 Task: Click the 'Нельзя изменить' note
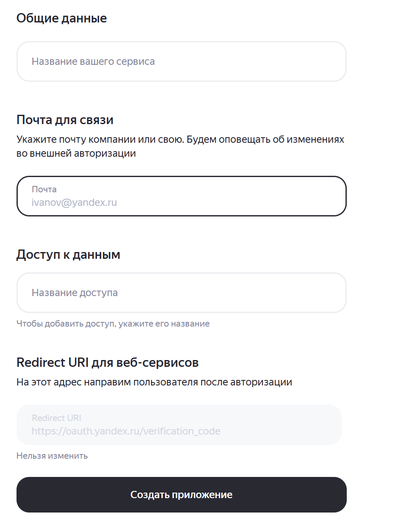click(52, 456)
